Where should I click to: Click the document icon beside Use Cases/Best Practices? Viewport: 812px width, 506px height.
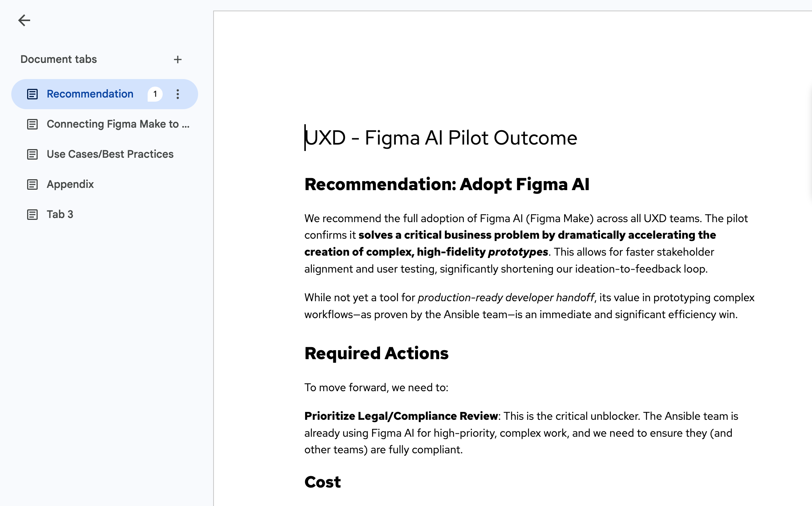32,154
